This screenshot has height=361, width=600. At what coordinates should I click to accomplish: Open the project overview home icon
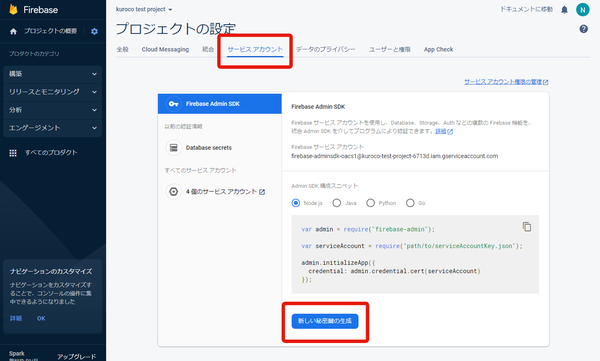[13, 31]
